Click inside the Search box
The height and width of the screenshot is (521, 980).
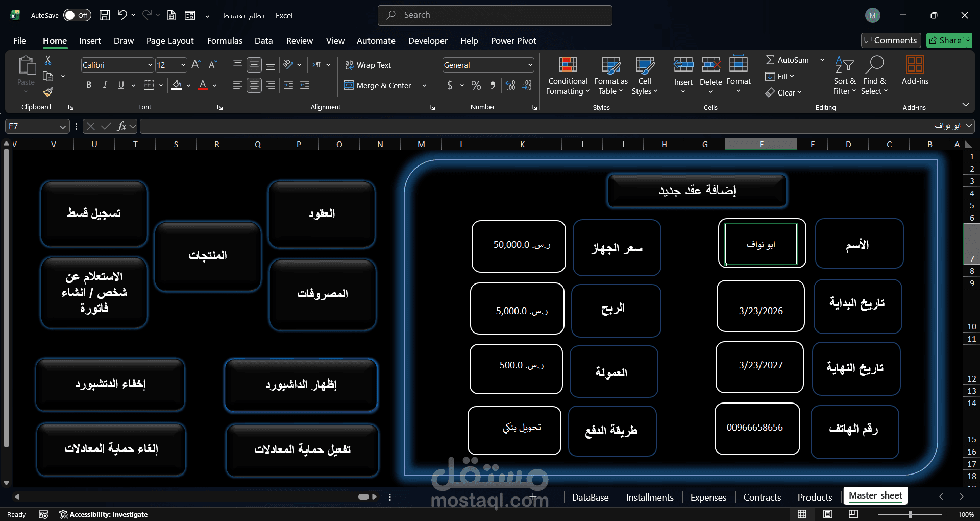[494, 15]
